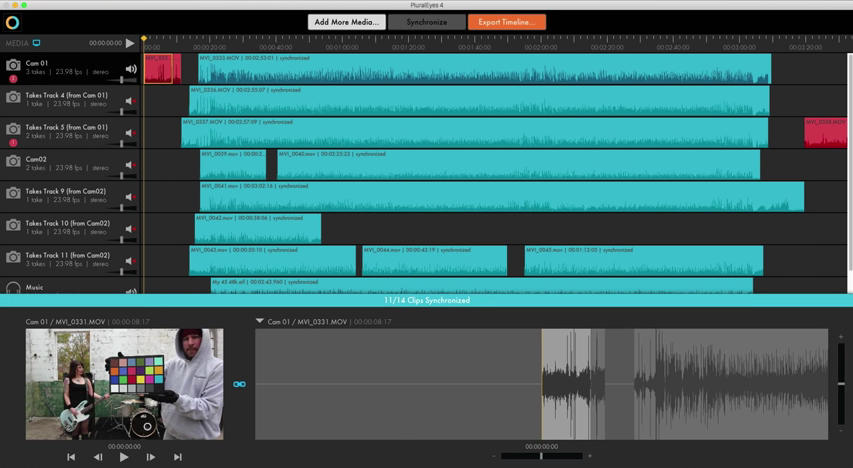Select the MVI_0041.mov clip on Takes Track 9
Viewport: 853px width, 468px height.
[x=502, y=196]
